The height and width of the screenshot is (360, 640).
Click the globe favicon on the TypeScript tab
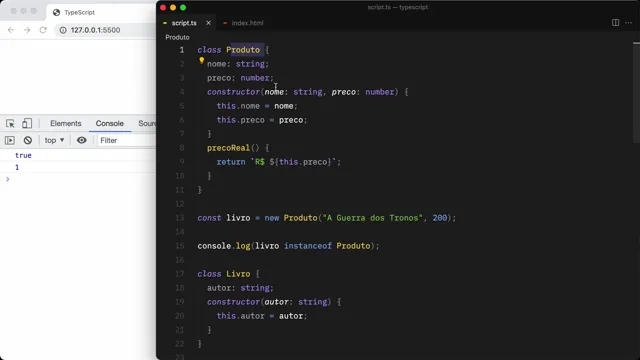56,13
